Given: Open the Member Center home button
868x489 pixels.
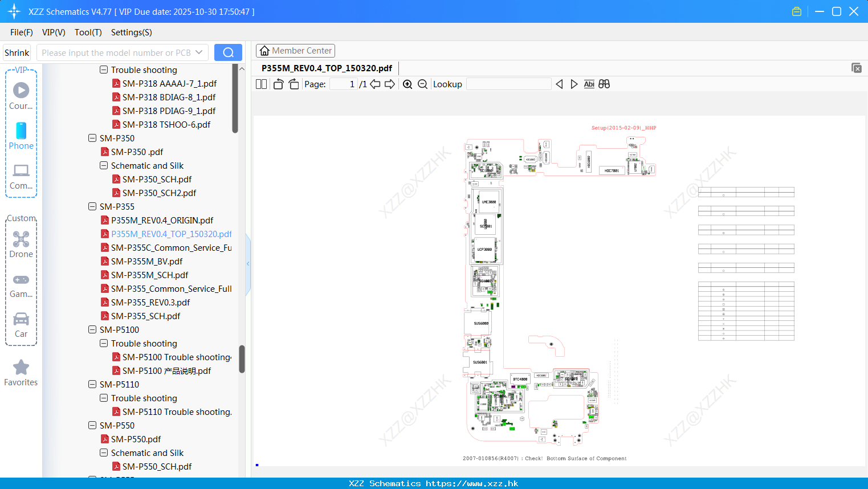Looking at the screenshot, I should (x=295, y=51).
